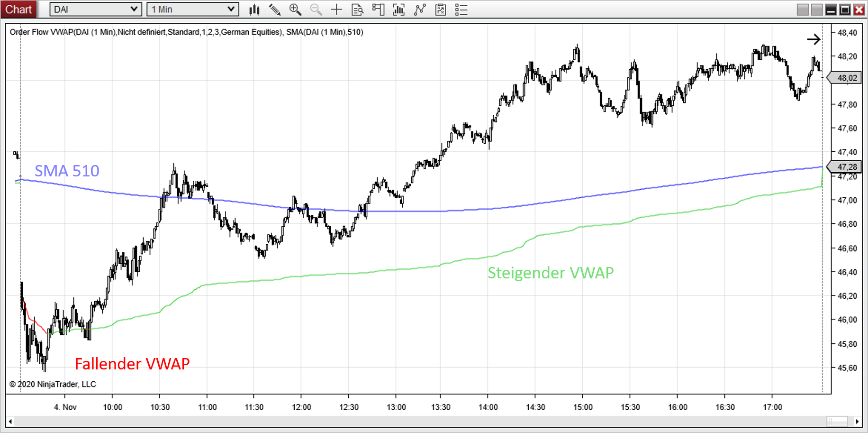Minimize the chart window
Image resolution: width=868 pixels, height=433 pixels.
pyautogui.click(x=831, y=9)
